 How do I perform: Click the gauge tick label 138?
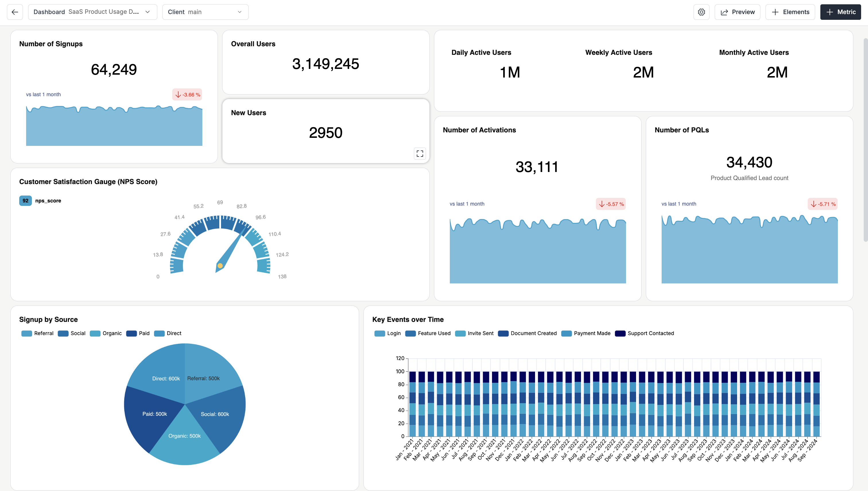(x=282, y=277)
